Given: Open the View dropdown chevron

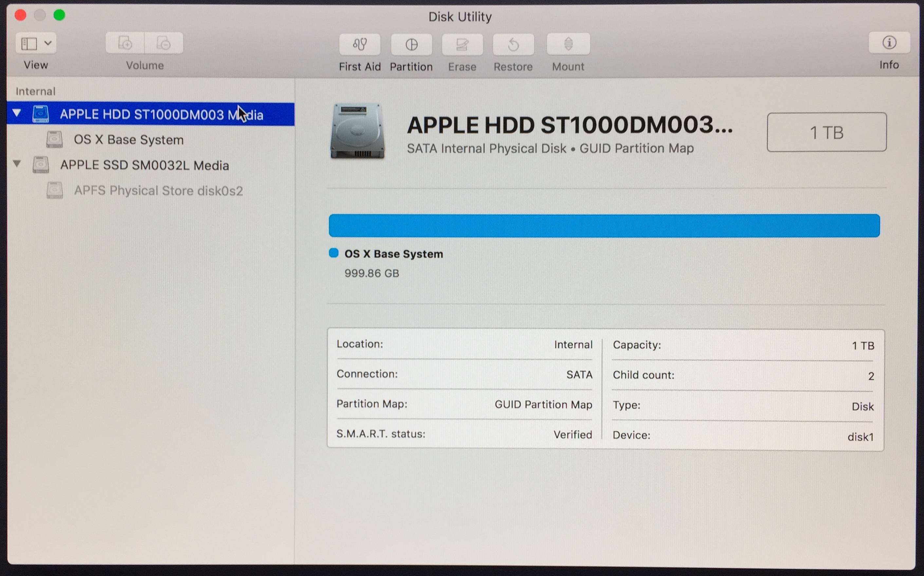Looking at the screenshot, I should tap(48, 43).
